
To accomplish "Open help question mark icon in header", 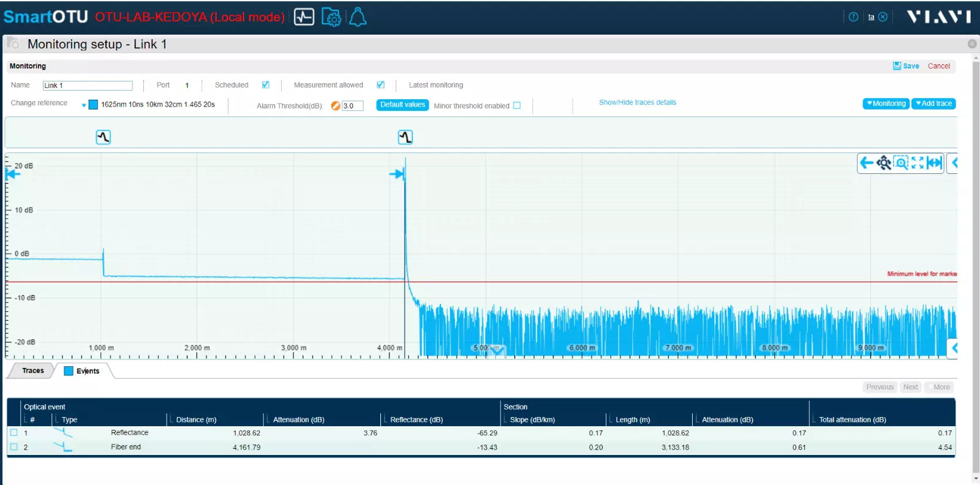I will click(853, 17).
